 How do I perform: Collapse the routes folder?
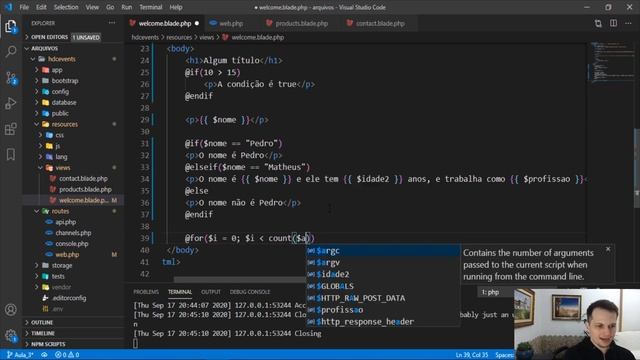click(x=73, y=211)
